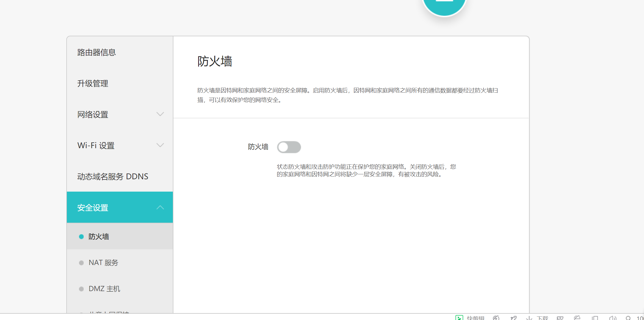Open 动态域名服务 DDNS page
644x320 pixels.
(113, 176)
